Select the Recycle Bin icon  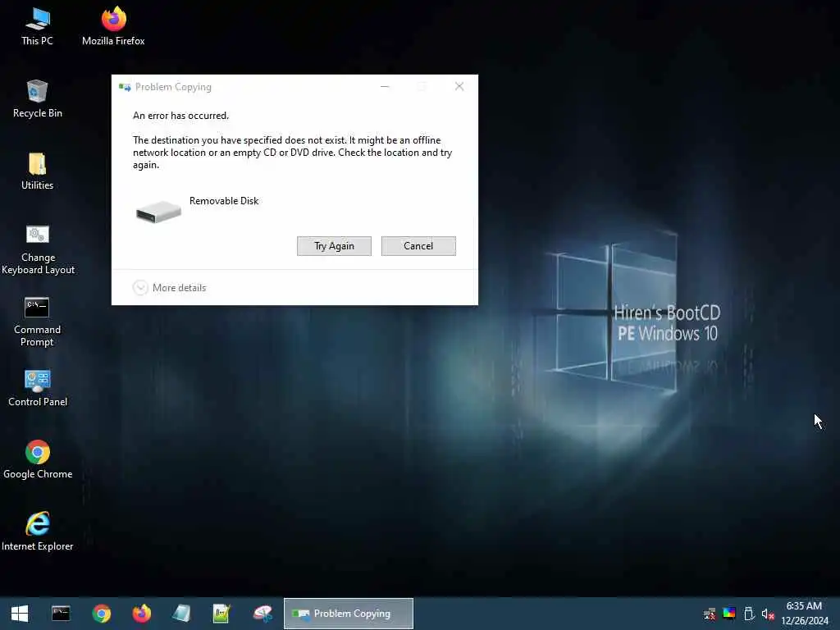click(x=38, y=98)
